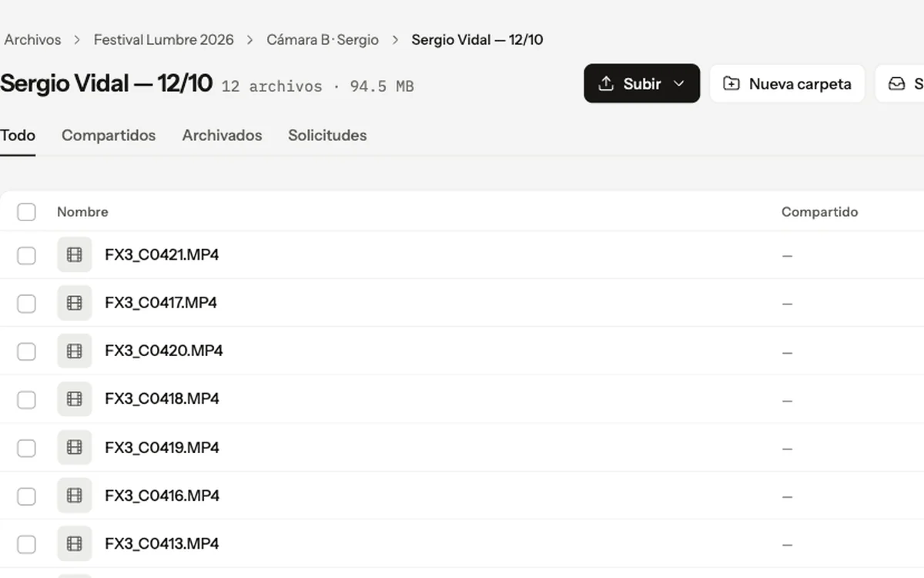Click on the FX3_C0419.MP4 file name

pos(162,448)
